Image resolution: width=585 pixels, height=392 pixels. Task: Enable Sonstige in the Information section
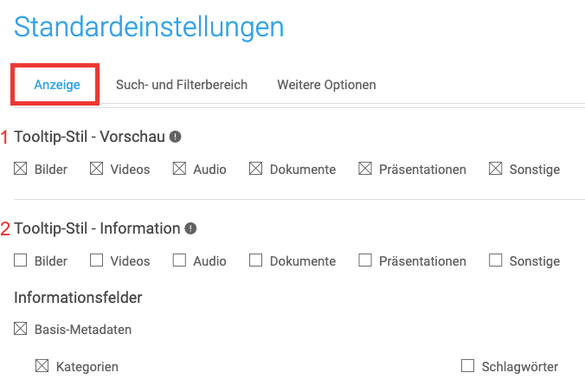tap(496, 260)
